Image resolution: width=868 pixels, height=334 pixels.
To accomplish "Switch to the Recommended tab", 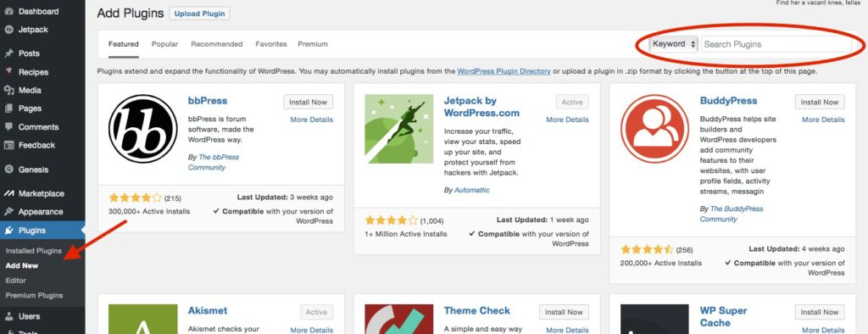I will pyautogui.click(x=217, y=44).
